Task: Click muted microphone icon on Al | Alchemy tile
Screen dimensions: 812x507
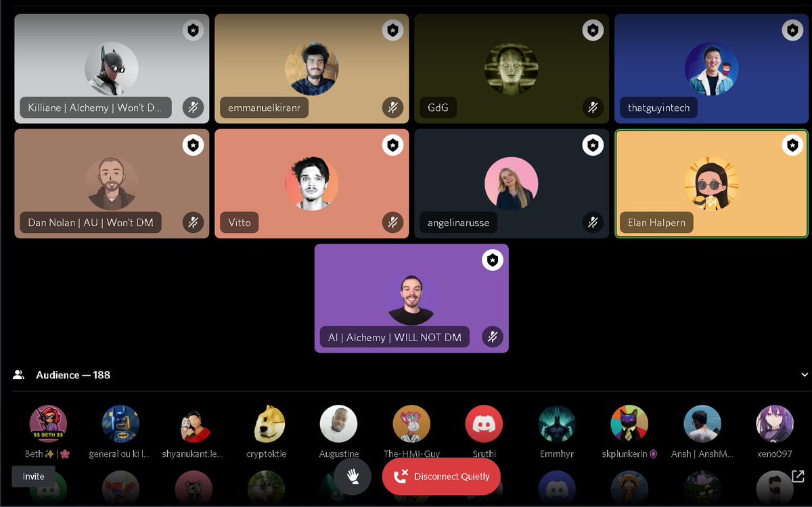Action: pyautogui.click(x=493, y=337)
